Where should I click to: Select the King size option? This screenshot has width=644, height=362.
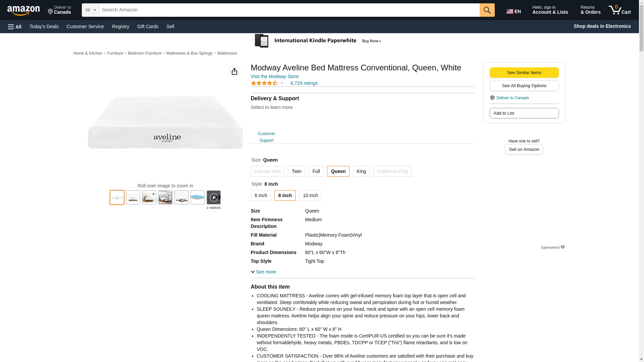coord(361,171)
